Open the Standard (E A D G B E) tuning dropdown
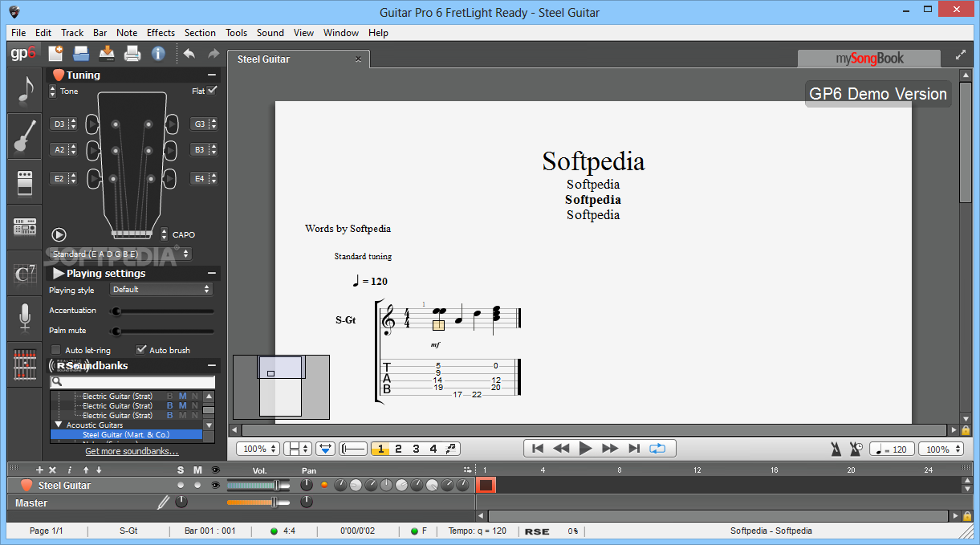Image resolution: width=980 pixels, height=545 pixels. pos(121,254)
